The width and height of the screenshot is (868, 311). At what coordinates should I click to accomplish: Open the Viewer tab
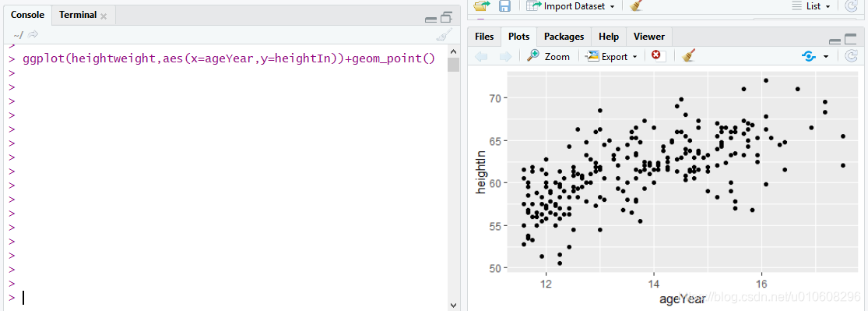(x=648, y=37)
